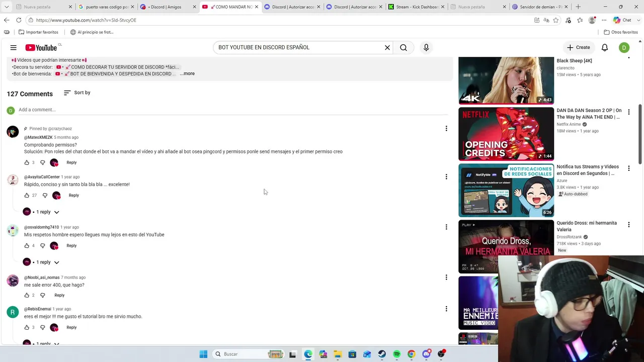Reply to Noobi_asi_nomas's comment
Viewport: 644px width, 362px height.
59,295
